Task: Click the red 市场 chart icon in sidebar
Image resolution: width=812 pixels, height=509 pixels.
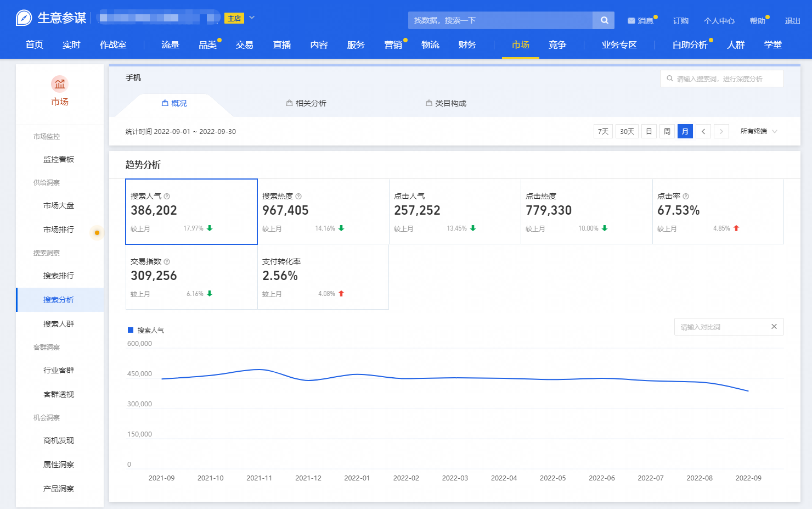Action: (60, 84)
